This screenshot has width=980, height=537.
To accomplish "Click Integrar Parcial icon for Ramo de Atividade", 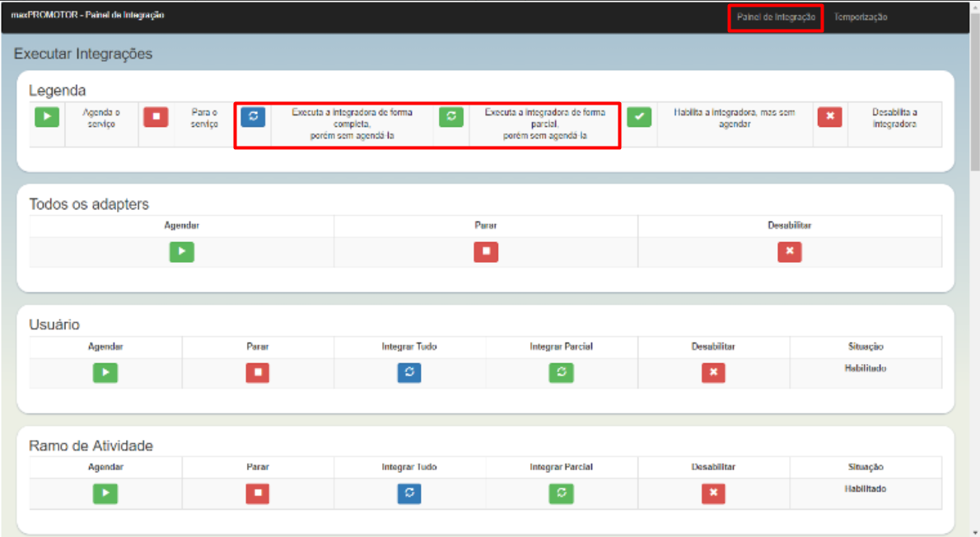I will click(561, 493).
